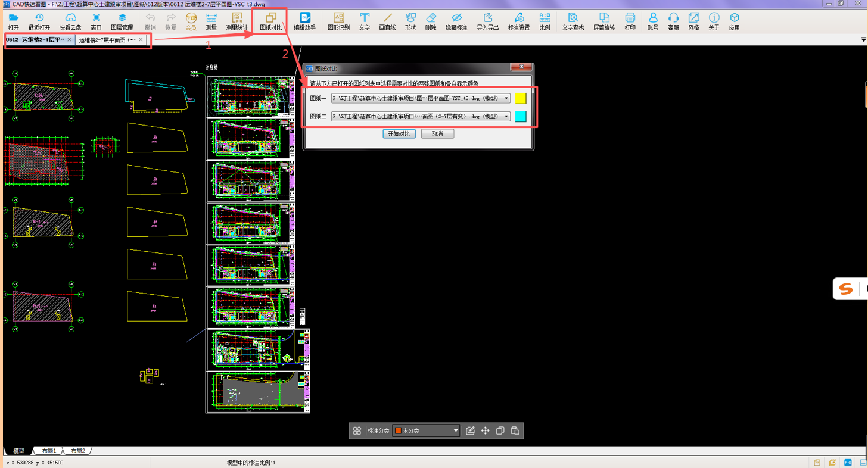Open 图层管理 layer manager

(x=122, y=21)
